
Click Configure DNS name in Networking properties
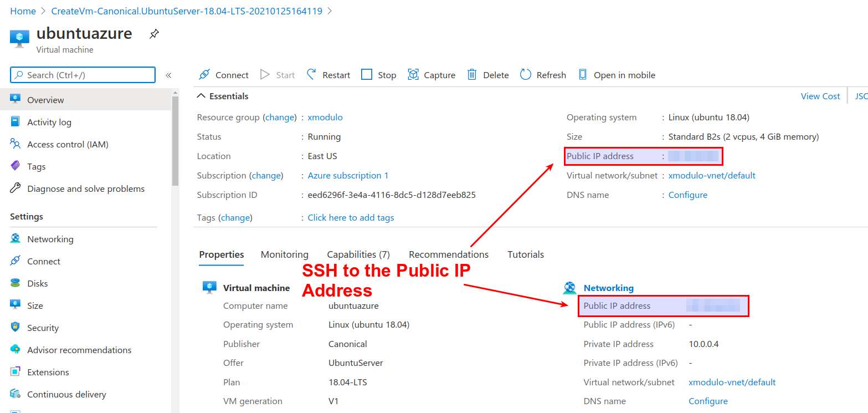click(708, 401)
